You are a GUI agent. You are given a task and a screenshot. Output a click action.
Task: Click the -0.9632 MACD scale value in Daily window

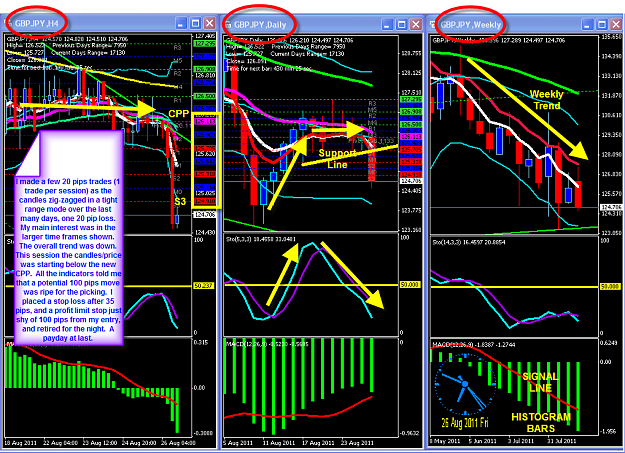tap(409, 433)
